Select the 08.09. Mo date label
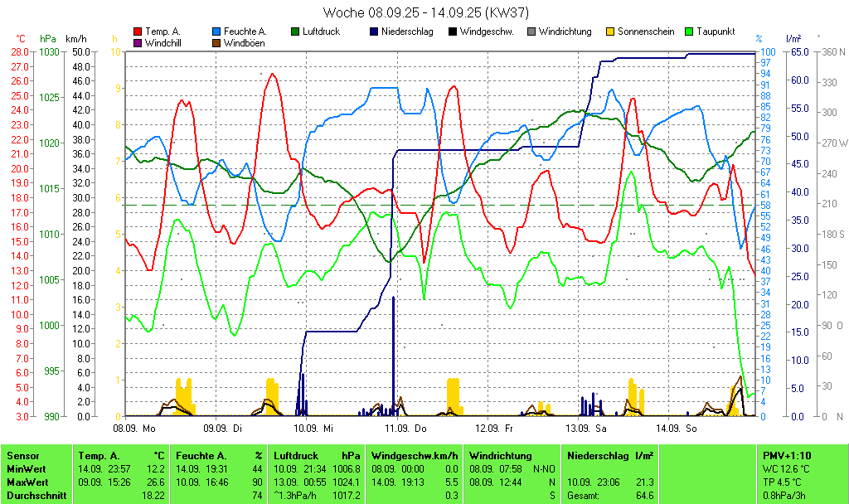This screenshot has height=504, width=849. click(134, 429)
